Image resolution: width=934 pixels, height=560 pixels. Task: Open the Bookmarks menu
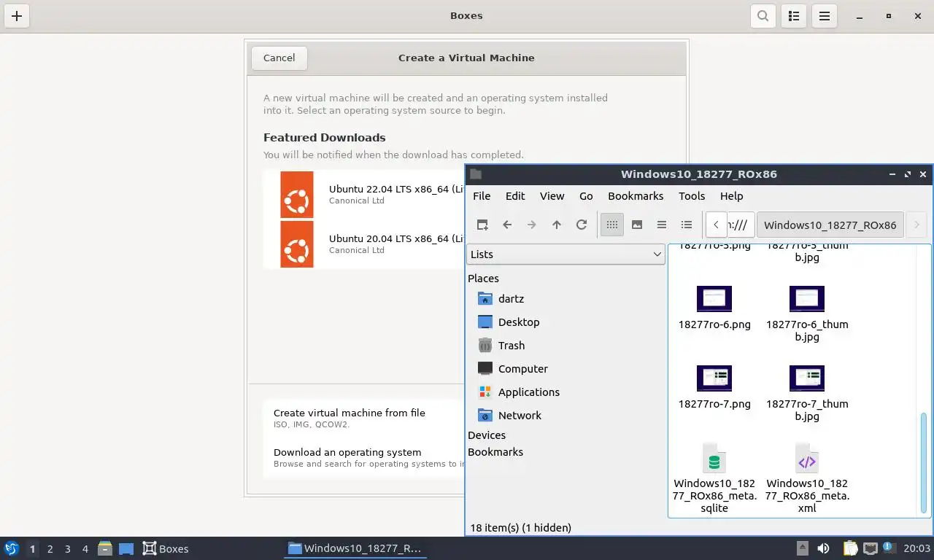(x=636, y=195)
